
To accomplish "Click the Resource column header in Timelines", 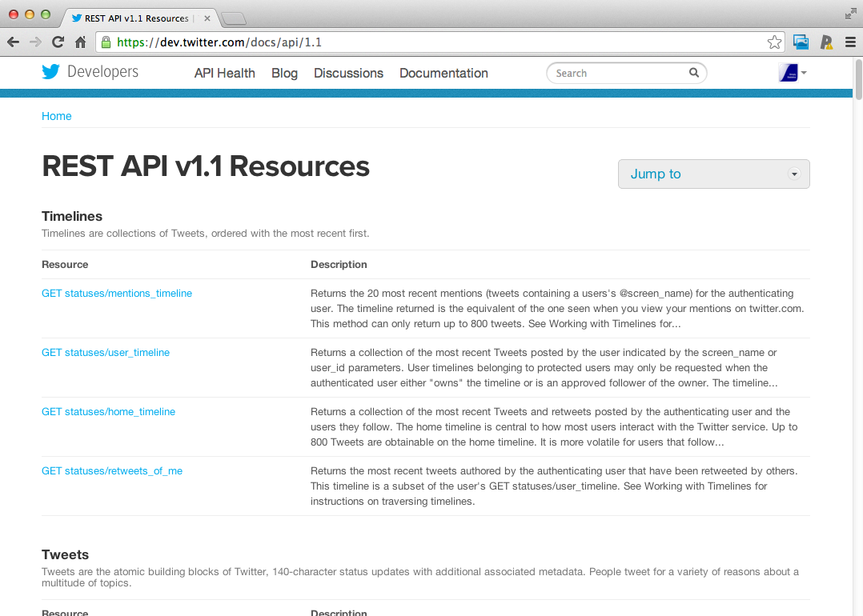I will [65, 265].
